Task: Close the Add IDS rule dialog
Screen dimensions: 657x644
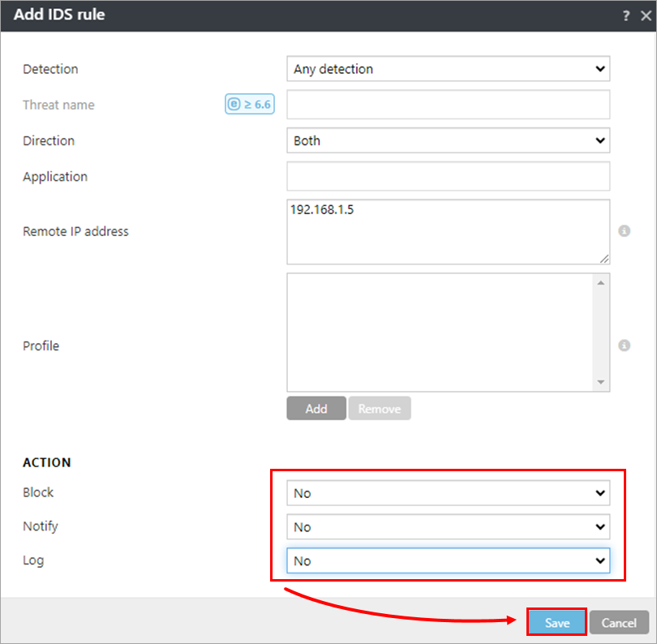Action: (x=645, y=15)
